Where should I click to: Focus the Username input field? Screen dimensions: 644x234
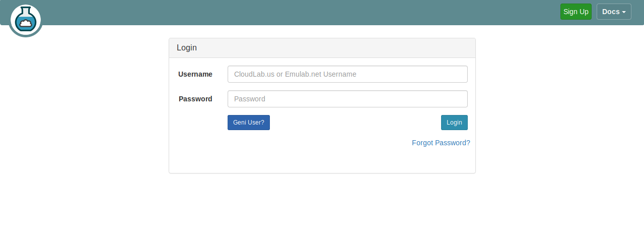coord(347,74)
